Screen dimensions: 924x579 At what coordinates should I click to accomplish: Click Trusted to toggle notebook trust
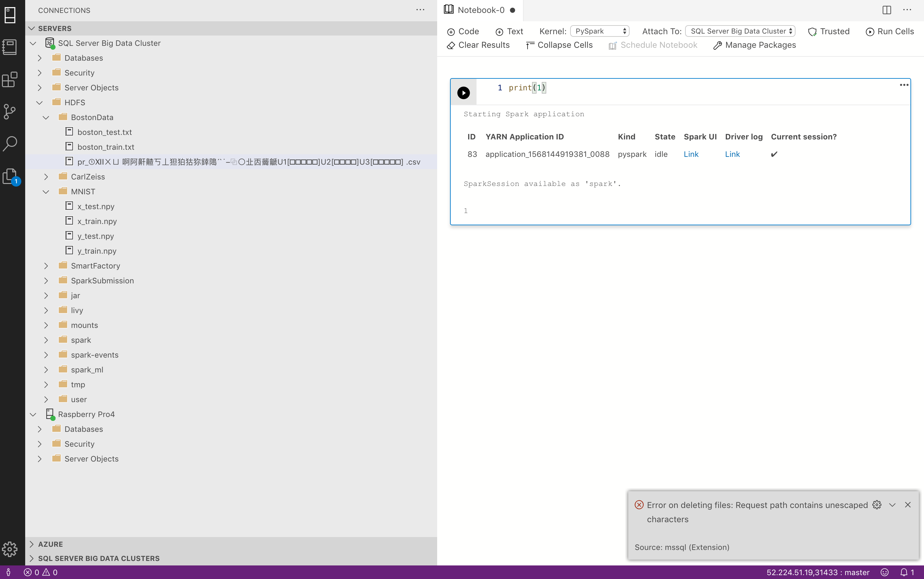pos(829,31)
